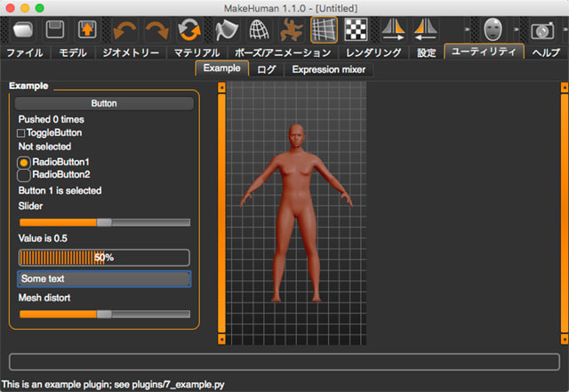Click the Button 1 is selected text
Screen dimensions: 569x392
[60, 190]
